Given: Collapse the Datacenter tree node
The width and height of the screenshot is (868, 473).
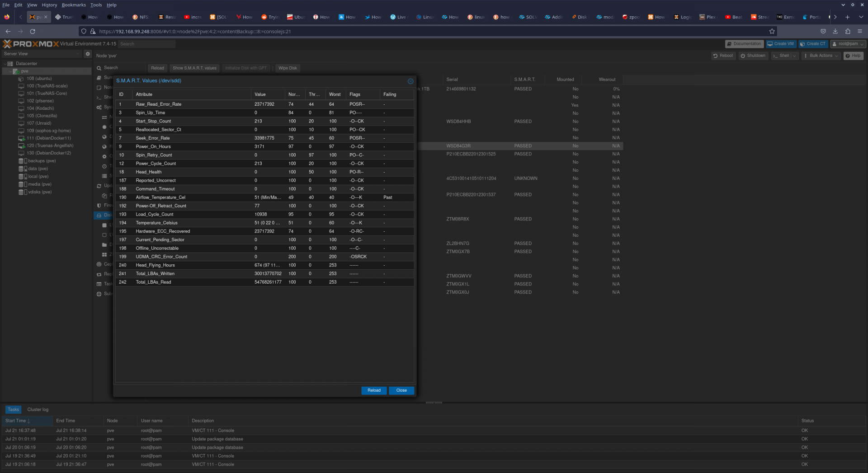Looking at the screenshot, I should click(x=5, y=64).
